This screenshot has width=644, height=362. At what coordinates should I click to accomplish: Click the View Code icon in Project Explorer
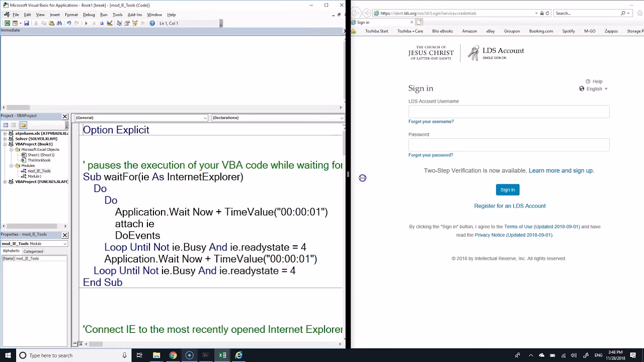click(6, 125)
